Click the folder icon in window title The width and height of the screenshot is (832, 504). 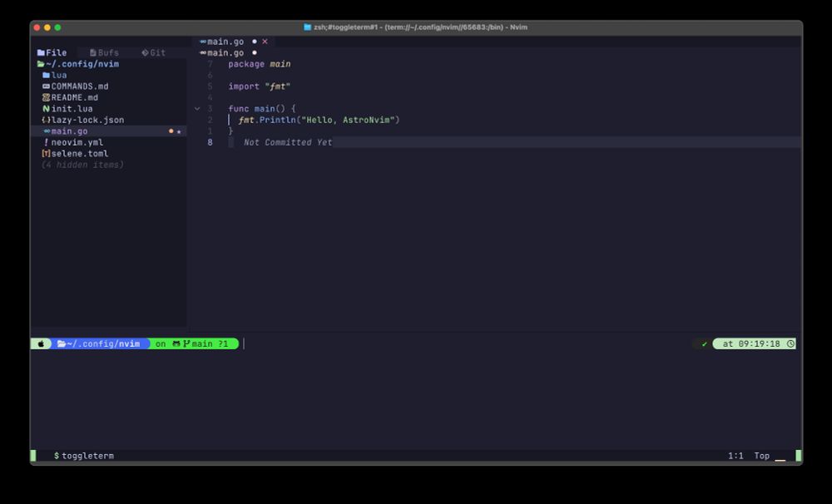click(307, 27)
